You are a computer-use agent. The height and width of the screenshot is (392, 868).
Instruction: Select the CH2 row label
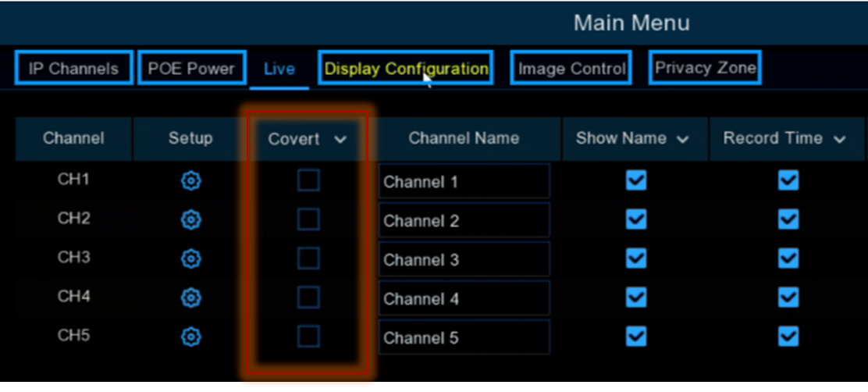(73, 219)
